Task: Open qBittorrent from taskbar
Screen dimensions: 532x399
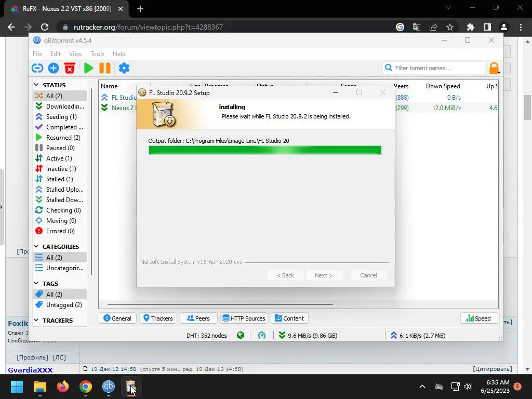Action: [109, 387]
